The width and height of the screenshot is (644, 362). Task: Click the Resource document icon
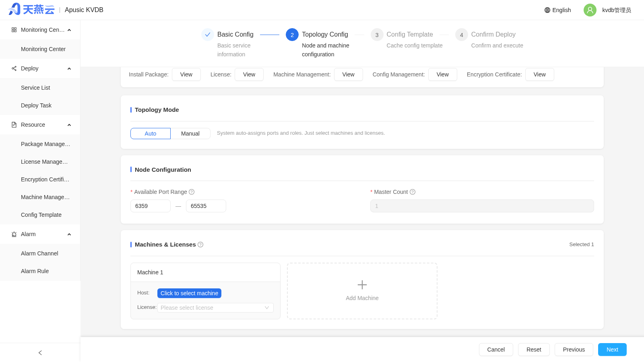(x=14, y=125)
